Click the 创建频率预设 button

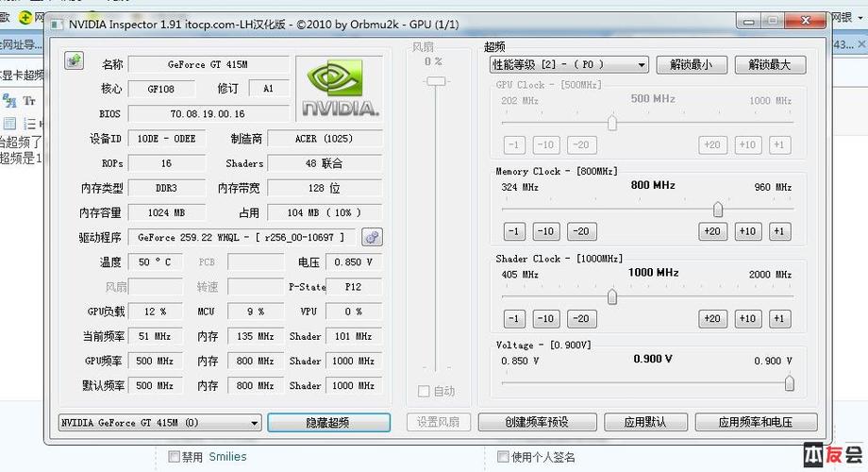pyautogui.click(x=537, y=422)
